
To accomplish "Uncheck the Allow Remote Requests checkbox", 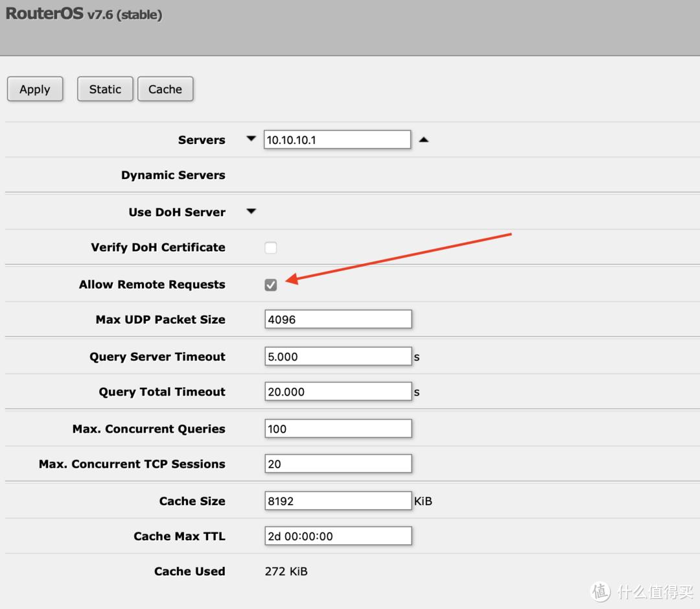I will click(x=270, y=285).
